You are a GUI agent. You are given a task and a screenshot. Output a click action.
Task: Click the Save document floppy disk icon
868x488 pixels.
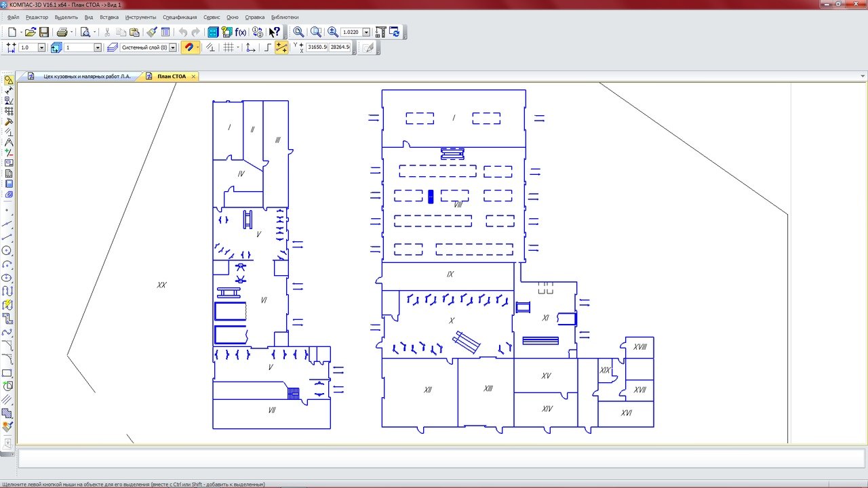point(44,32)
